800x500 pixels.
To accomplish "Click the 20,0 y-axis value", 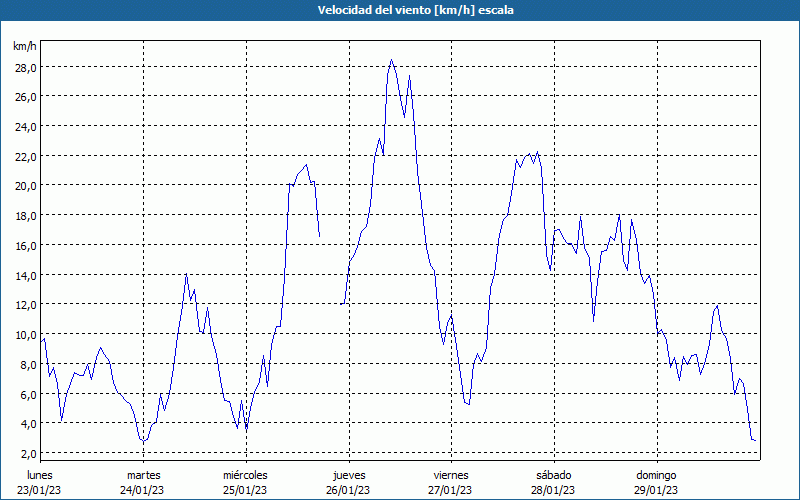I will (25, 186).
